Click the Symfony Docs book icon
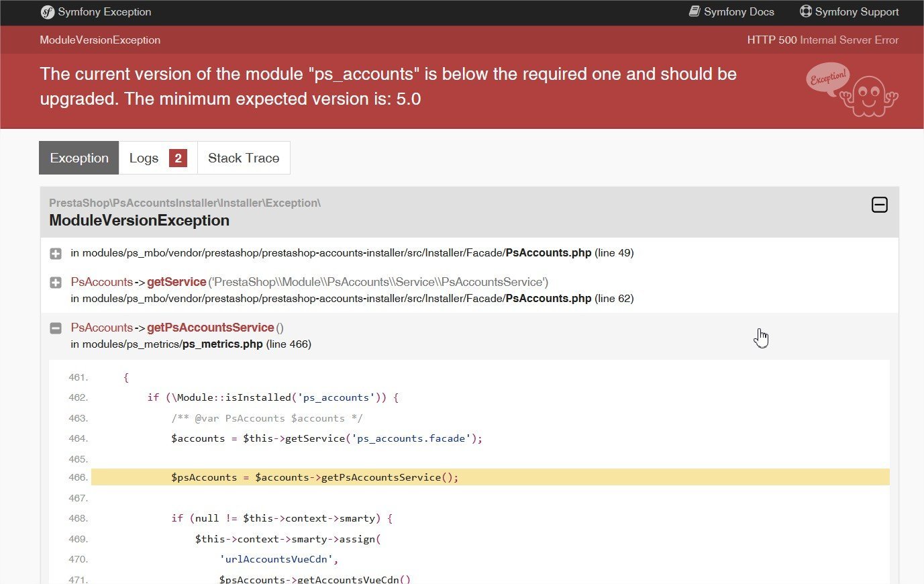The width and height of the screenshot is (924, 584). [695, 11]
